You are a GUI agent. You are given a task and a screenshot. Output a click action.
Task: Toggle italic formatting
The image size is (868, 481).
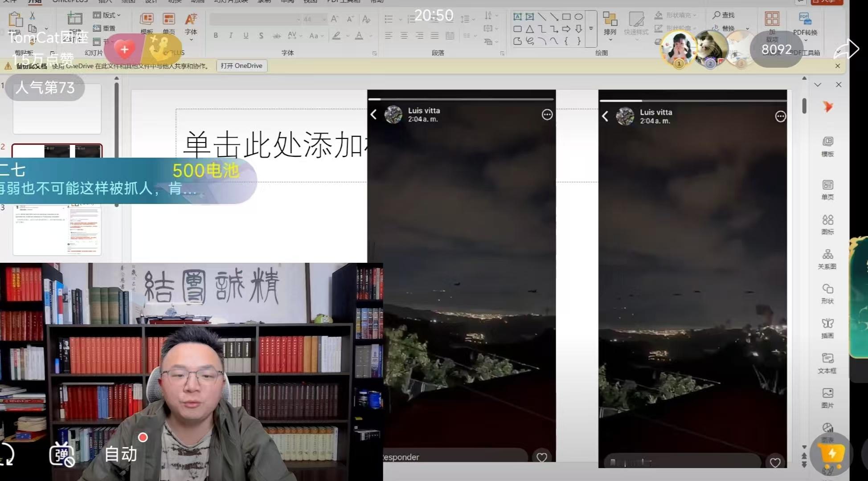(x=231, y=36)
